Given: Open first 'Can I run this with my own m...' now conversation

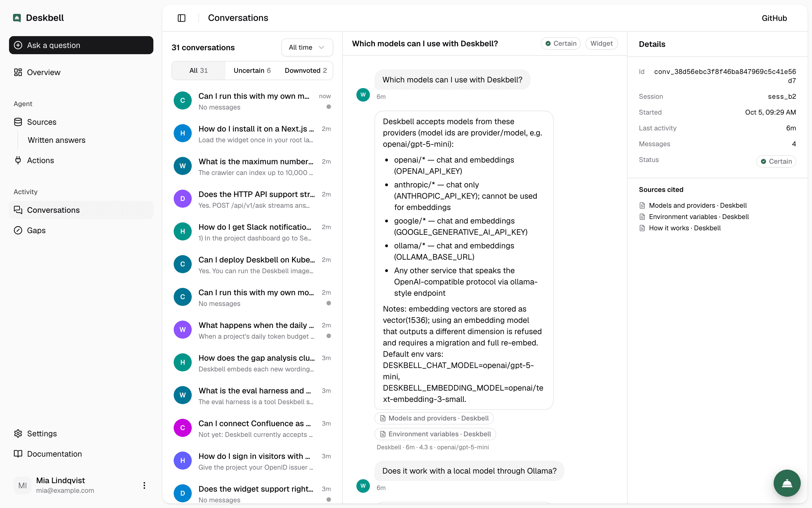Looking at the screenshot, I should pos(252,101).
